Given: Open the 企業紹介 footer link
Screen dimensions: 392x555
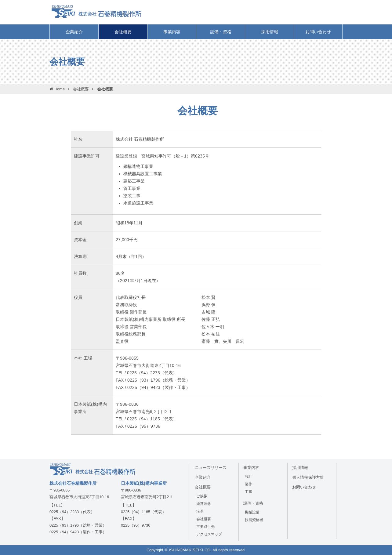Looking at the screenshot, I should 203,477.
